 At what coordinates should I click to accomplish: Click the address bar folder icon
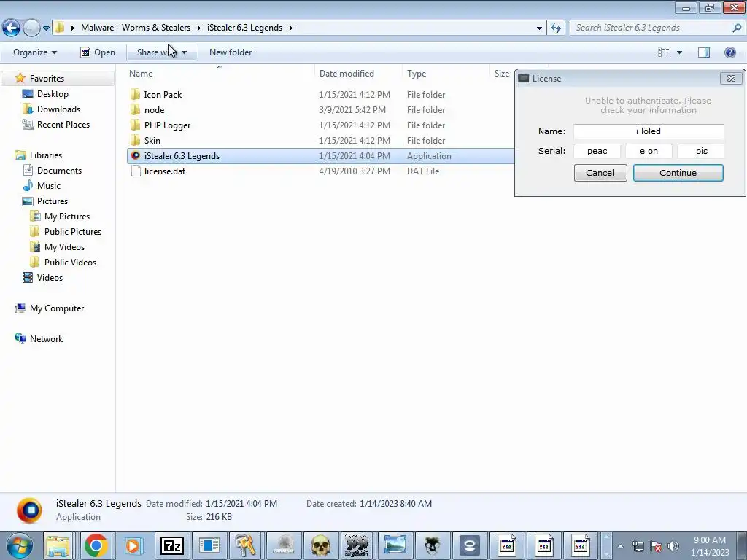point(59,28)
